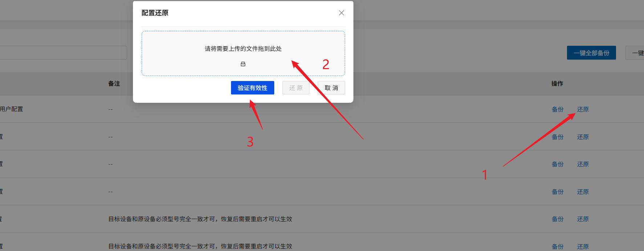Close the 配置还原 dialog with the X icon
This screenshot has width=644, height=251.
[x=341, y=13]
